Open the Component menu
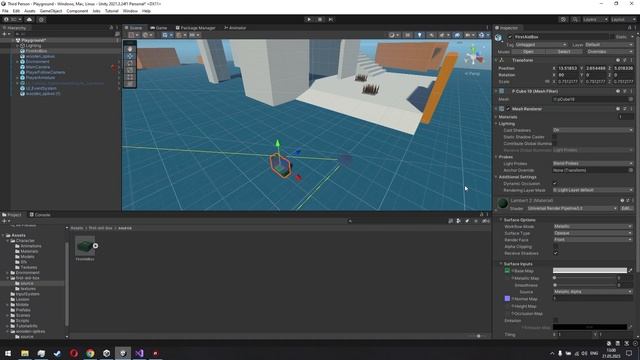640x360 pixels. click(x=77, y=11)
